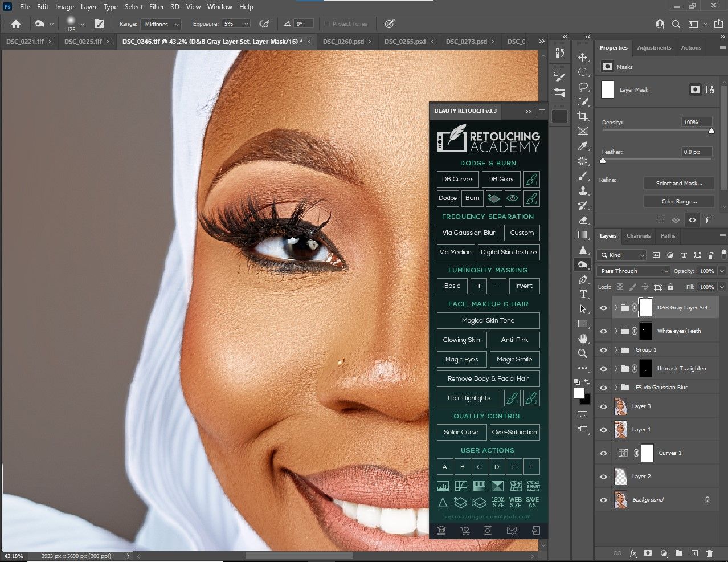Select the Gradient tool
Viewport: 728px width, 562px height.
pos(583,235)
